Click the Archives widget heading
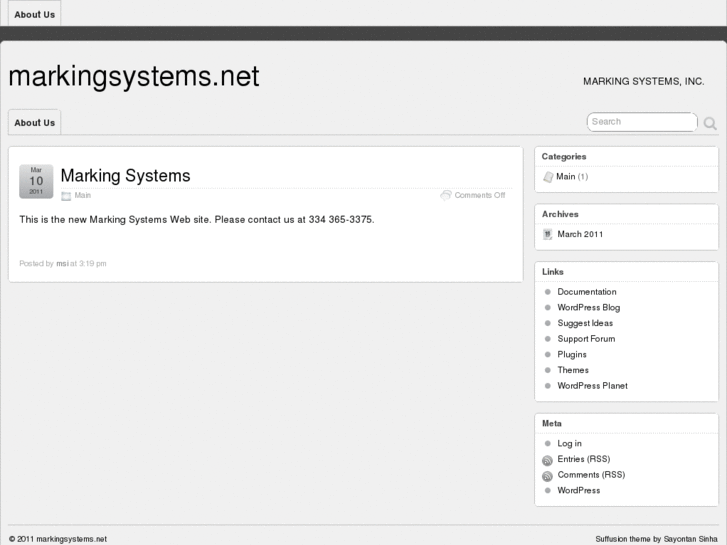The height and width of the screenshot is (545, 727). (x=560, y=214)
